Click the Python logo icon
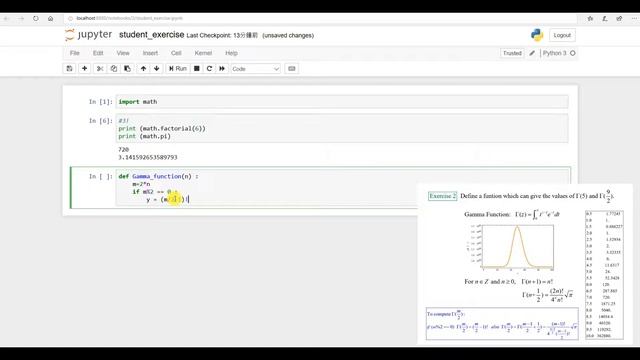 pos(537,35)
